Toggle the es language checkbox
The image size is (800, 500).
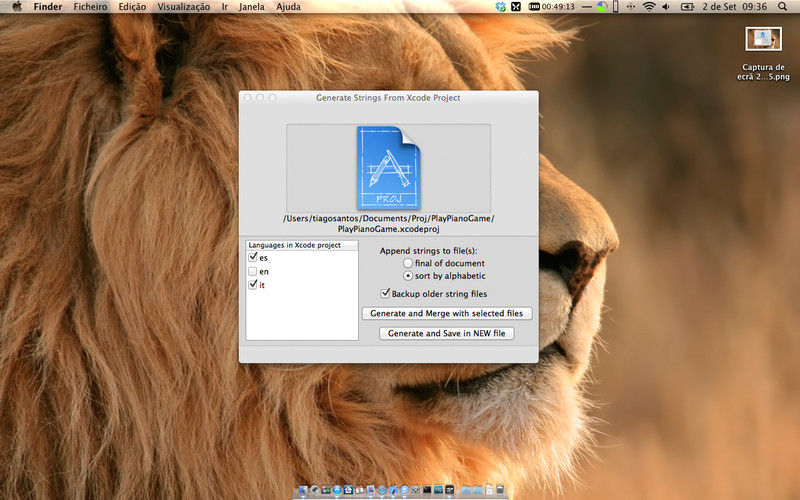pyautogui.click(x=253, y=257)
